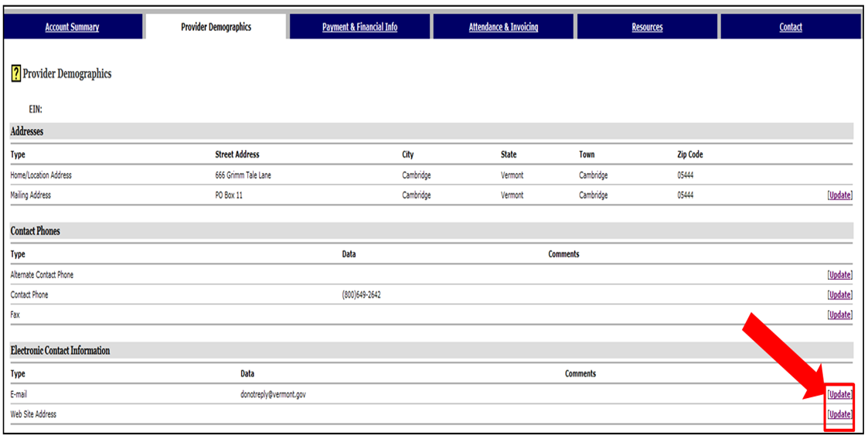Click Update for Web Site Address
The image size is (868, 439).
(x=839, y=414)
